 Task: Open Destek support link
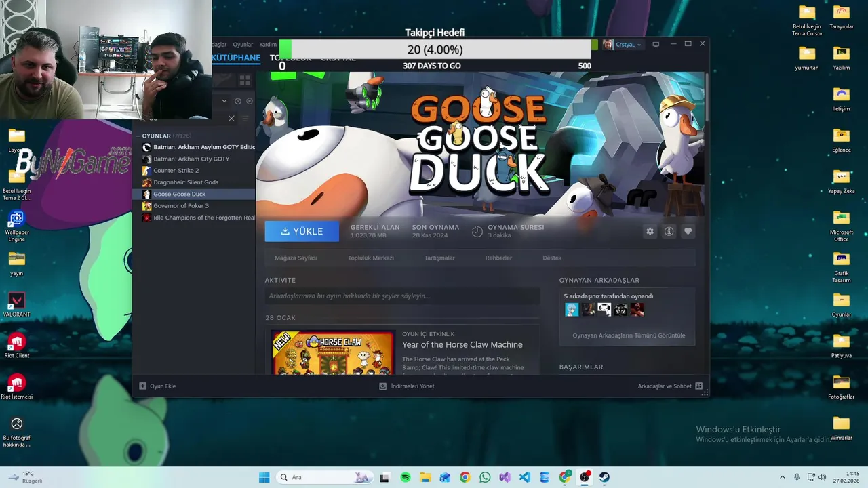click(x=552, y=258)
